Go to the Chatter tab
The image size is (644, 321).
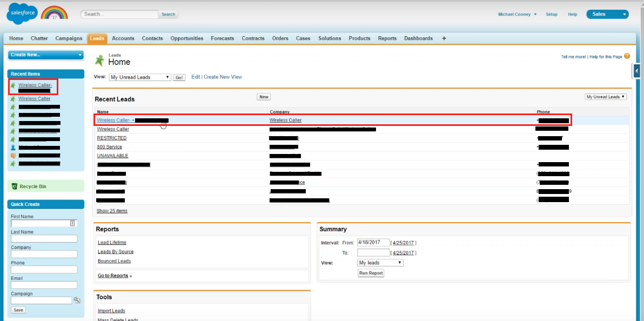pyautogui.click(x=39, y=38)
